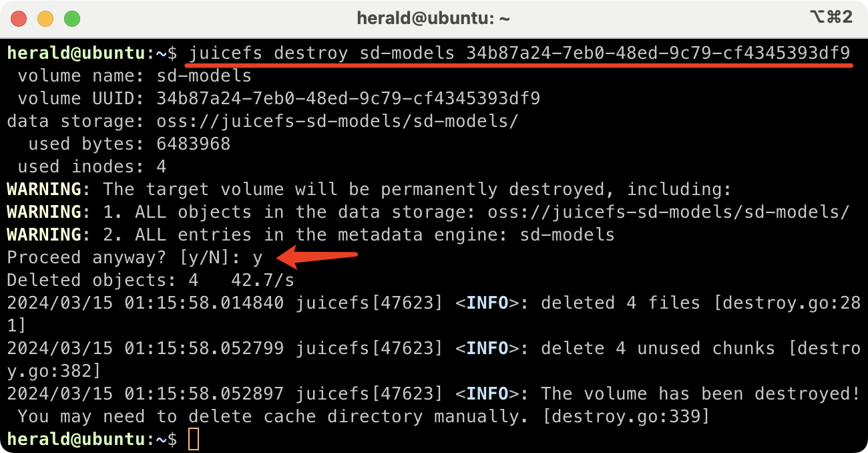This screenshot has height=453, width=868.
Task: Click the ⌥⌘2 shortcut badge
Action: (831, 18)
